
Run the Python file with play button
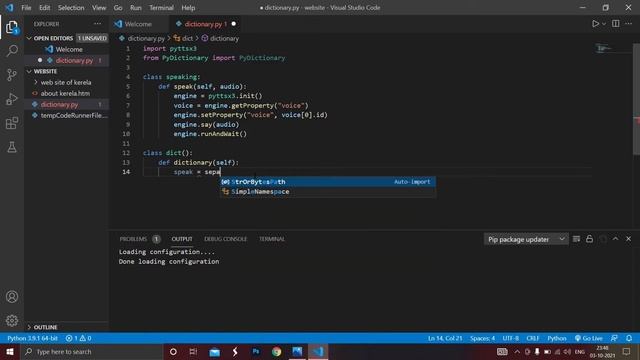point(595,24)
